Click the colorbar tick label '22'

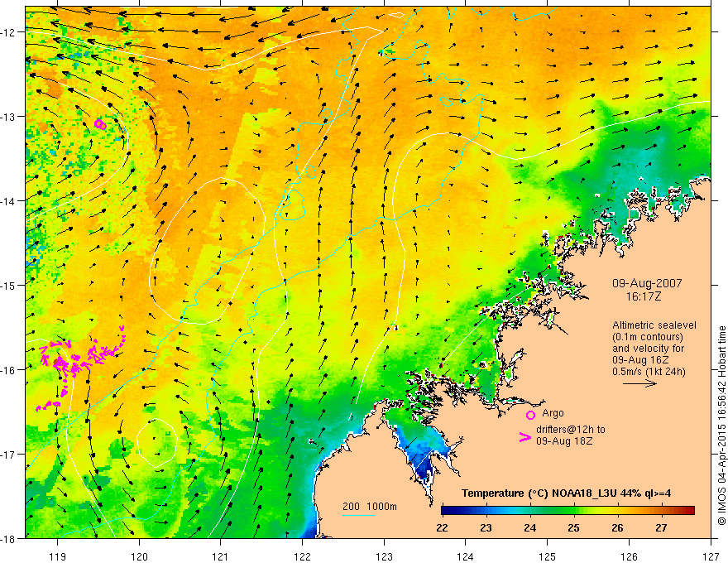tap(442, 528)
